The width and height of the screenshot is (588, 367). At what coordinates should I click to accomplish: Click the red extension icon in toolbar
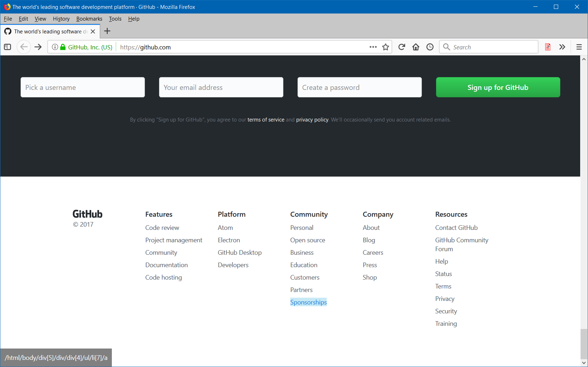point(548,47)
